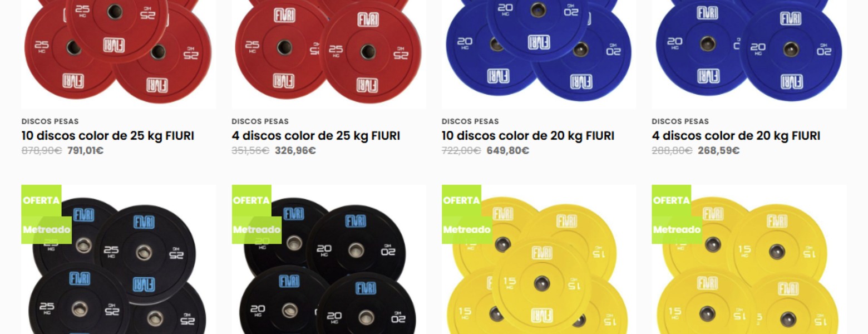Click the Metreado badge on first yellow discs product
This screenshot has width=868, height=334.
click(467, 229)
